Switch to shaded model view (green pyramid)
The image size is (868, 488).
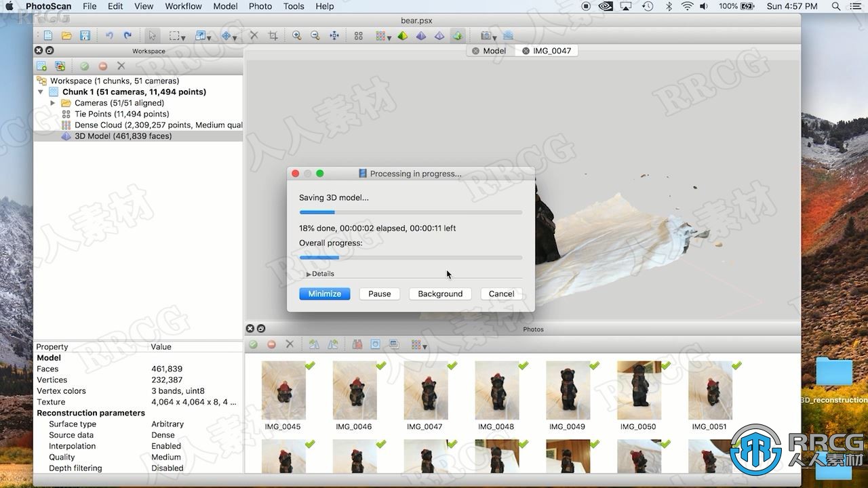[402, 35]
